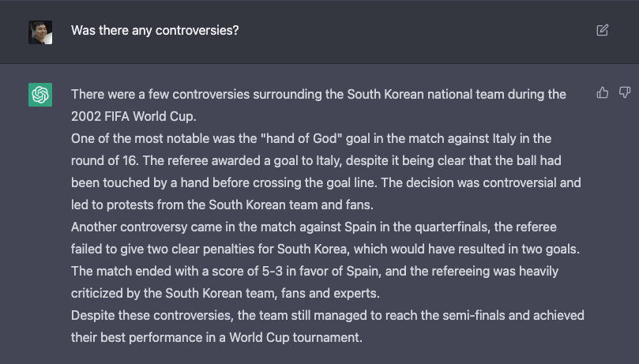The width and height of the screenshot is (639, 364).
Task: Click the text "2002 FIFA World Cup."
Action: (x=133, y=116)
